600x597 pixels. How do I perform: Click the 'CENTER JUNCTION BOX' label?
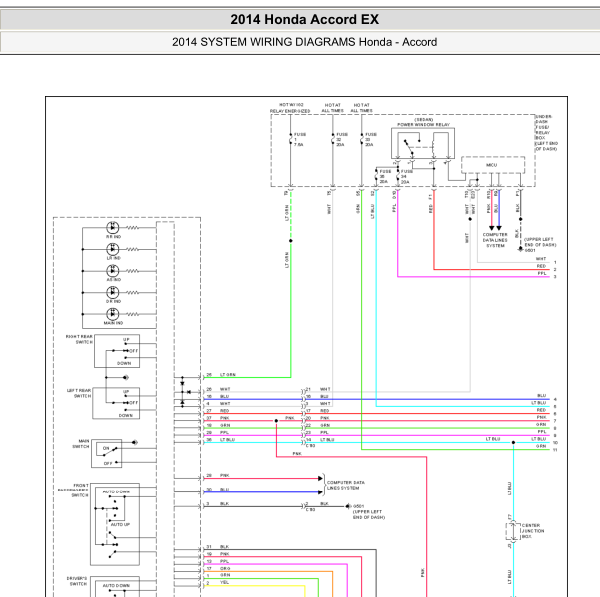[533, 531]
